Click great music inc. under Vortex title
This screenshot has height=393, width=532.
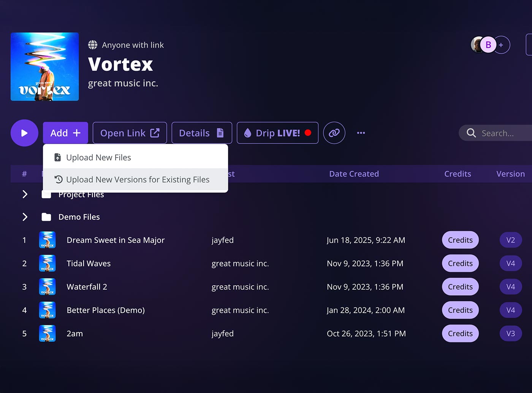123,83
